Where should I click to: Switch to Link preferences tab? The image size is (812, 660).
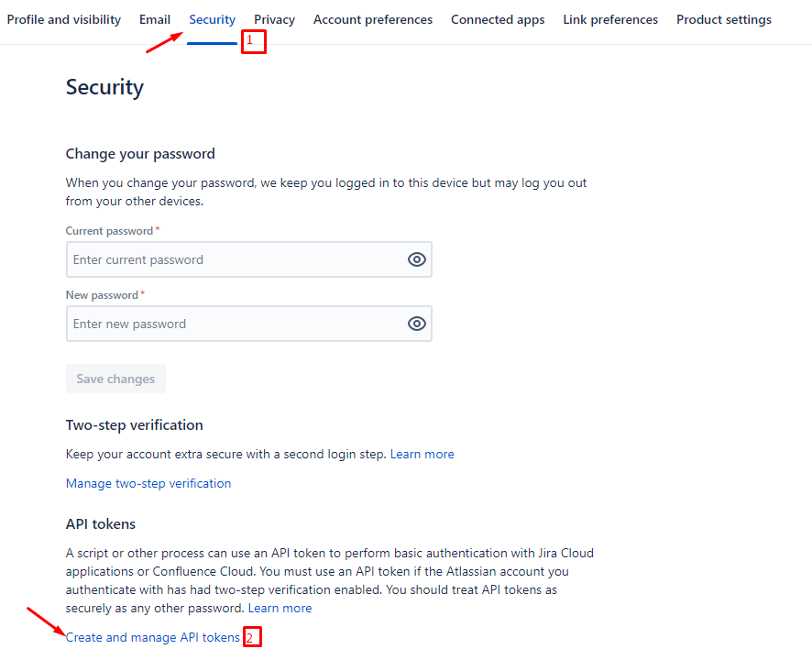pos(610,19)
